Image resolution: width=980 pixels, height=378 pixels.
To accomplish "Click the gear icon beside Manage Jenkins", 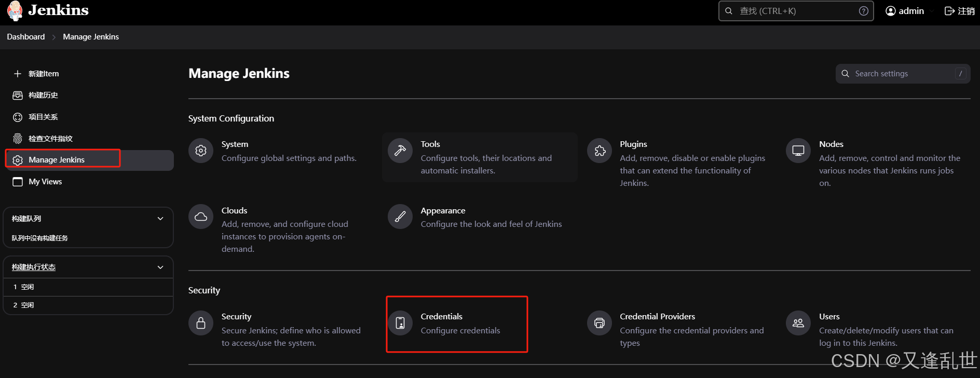I will 18,160.
